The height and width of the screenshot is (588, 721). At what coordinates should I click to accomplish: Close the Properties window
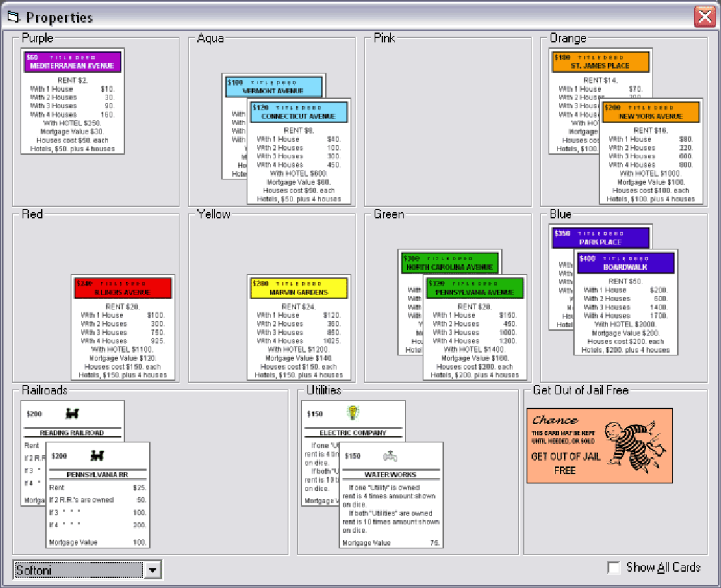tap(705, 17)
